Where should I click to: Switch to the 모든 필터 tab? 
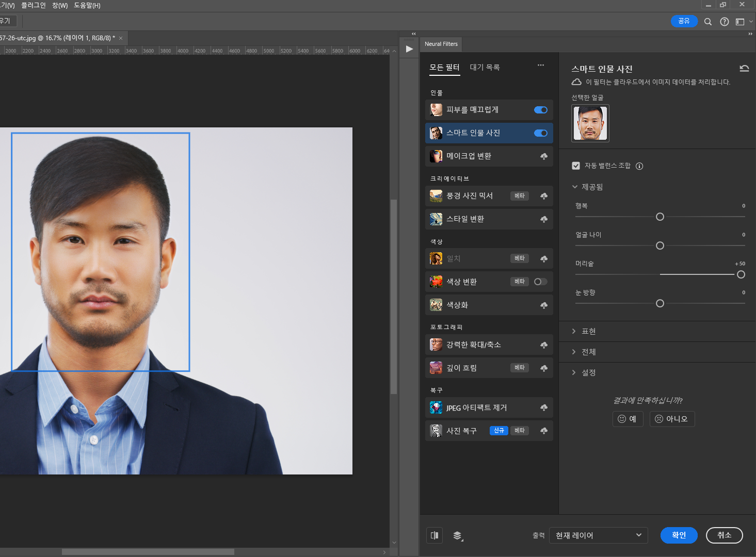(444, 68)
